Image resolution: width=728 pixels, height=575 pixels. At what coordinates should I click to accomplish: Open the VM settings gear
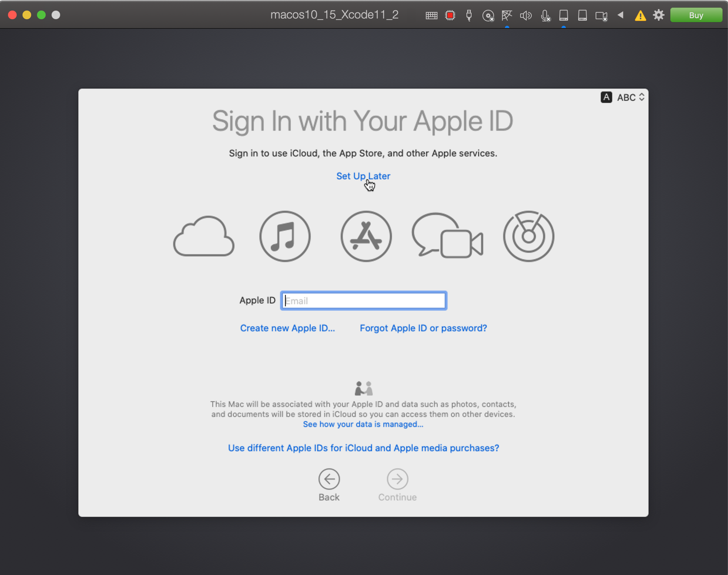[658, 15]
